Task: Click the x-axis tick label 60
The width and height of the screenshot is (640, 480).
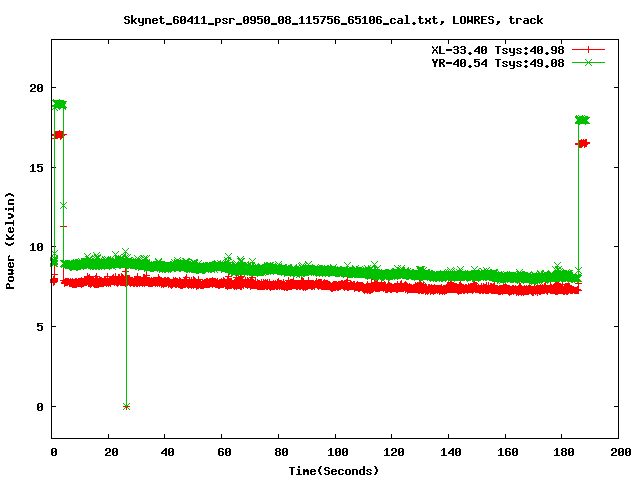Action: click(224, 452)
